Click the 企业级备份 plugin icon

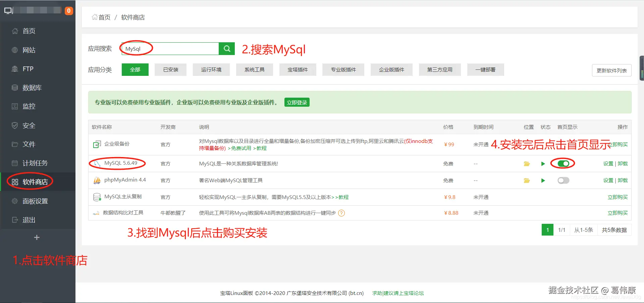click(x=97, y=144)
